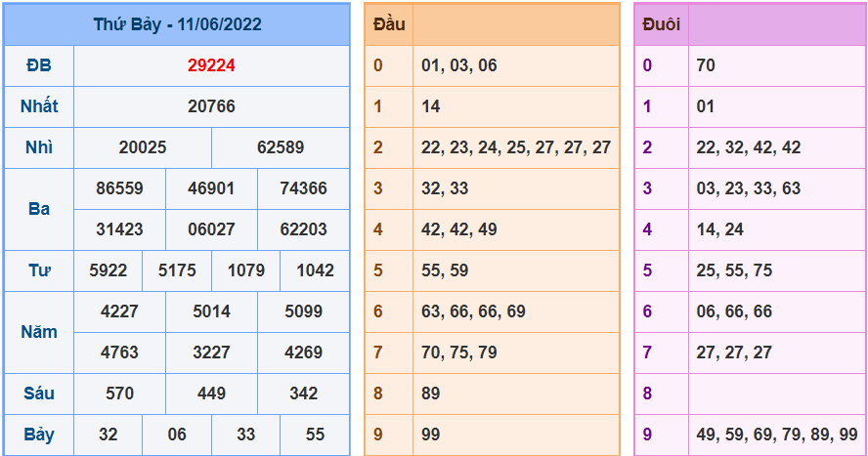Screen dimensions: 868x456
Task: Select Đuôi values '22, 32, 42, 42'
Action: coord(749,147)
